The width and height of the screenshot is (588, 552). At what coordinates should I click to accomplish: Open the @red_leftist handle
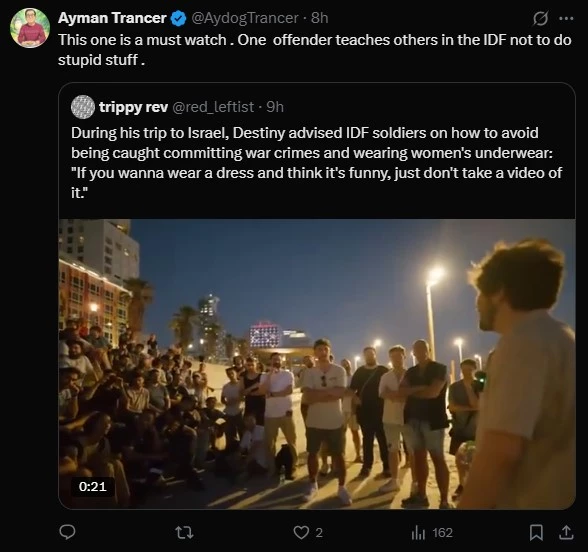click(x=213, y=107)
